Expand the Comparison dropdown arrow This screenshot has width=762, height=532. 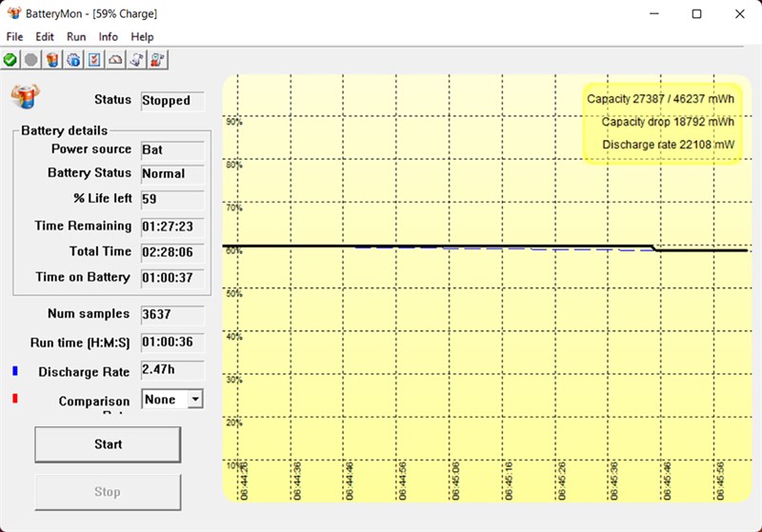(x=195, y=399)
